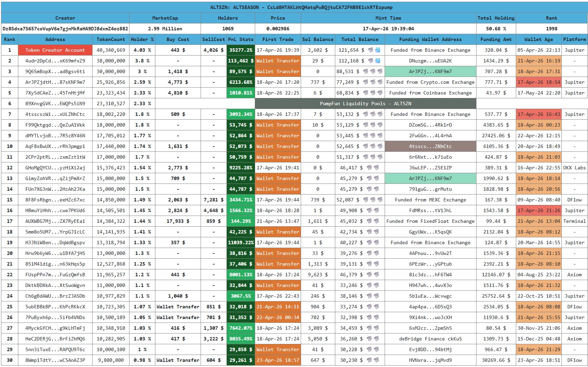Open wallet address 4udr2DpCd...xK69mfxZ9
The image size is (588, 367).
click(x=55, y=61)
